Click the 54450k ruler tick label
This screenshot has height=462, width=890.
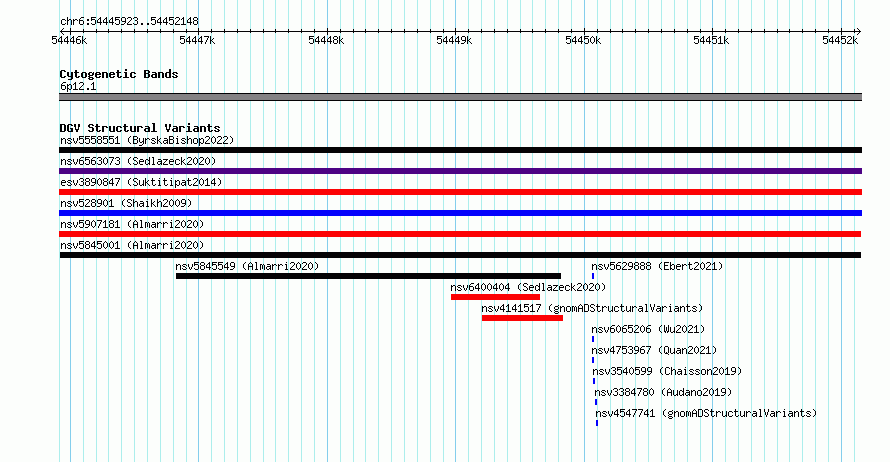tap(583, 40)
